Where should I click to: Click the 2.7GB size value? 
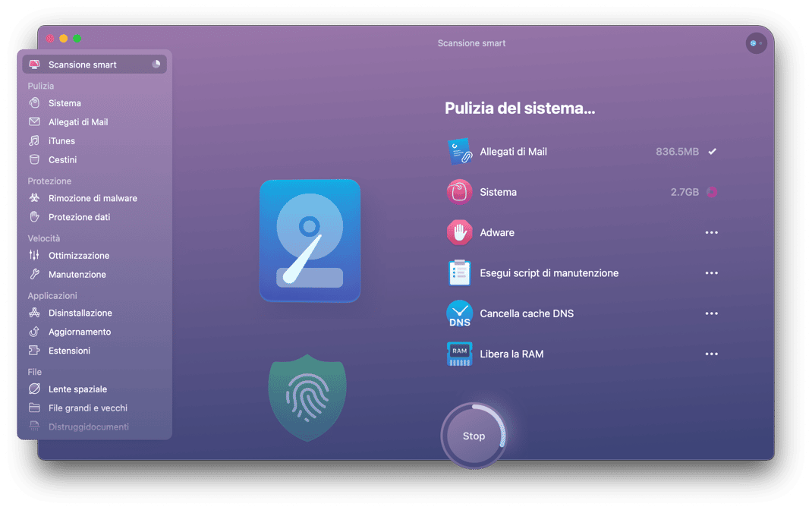[685, 192]
